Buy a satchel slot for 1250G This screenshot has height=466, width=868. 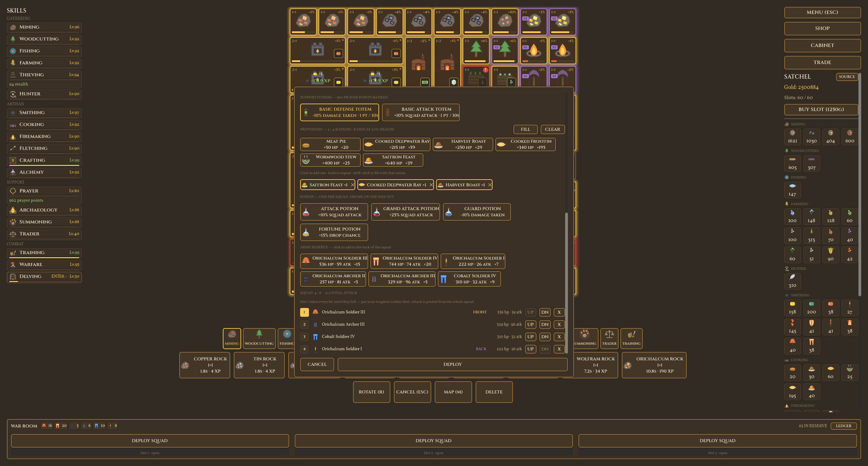[821, 109]
